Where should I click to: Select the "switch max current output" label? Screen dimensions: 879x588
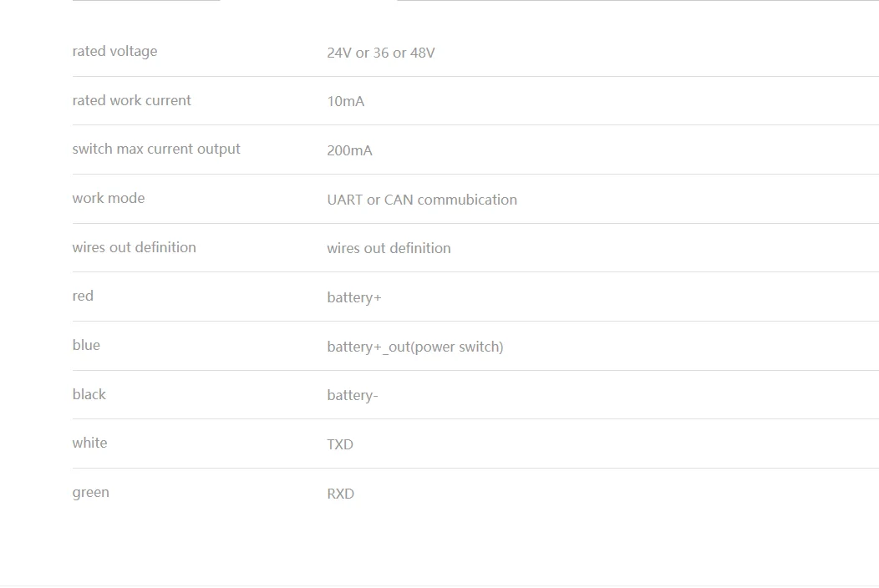click(156, 149)
